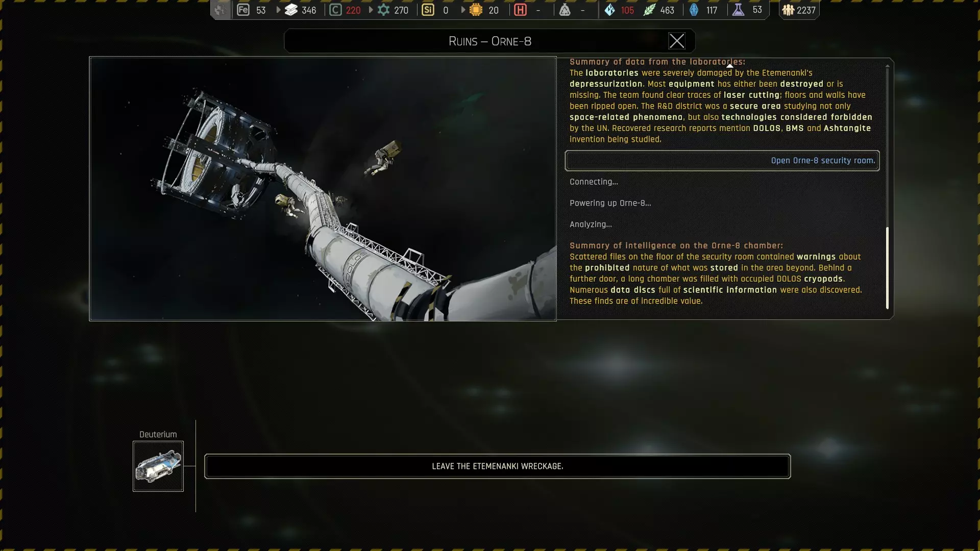Click the conversion arrow after silicon count
The height and width of the screenshot is (551, 980).
pyautogui.click(x=463, y=10)
